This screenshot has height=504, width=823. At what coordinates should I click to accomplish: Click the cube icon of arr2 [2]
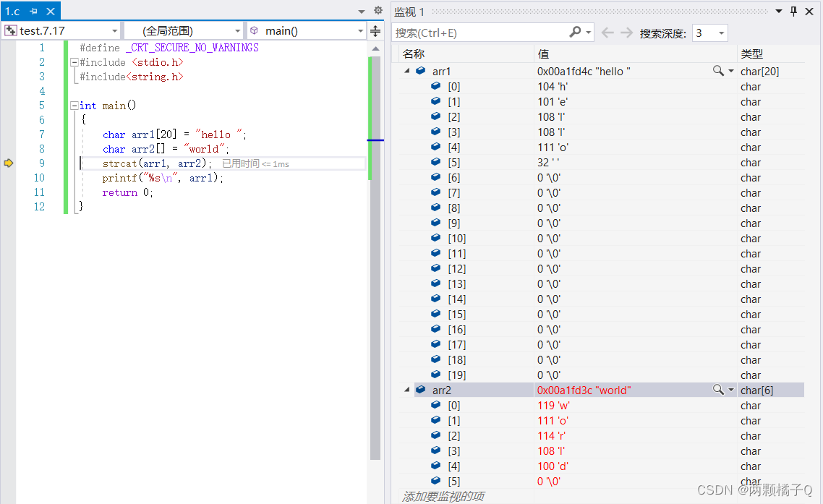pyautogui.click(x=435, y=435)
